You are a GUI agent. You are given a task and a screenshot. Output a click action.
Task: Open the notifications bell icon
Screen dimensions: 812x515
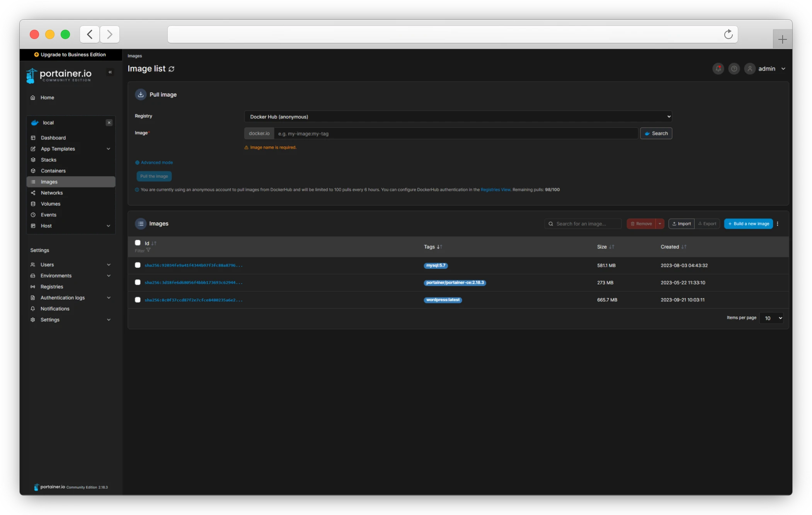pos(718,69)
